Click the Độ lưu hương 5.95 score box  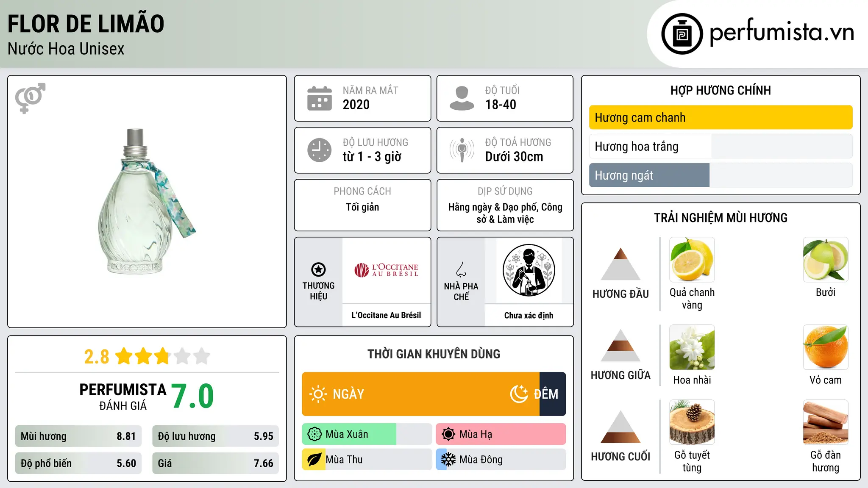click(215, 436)
